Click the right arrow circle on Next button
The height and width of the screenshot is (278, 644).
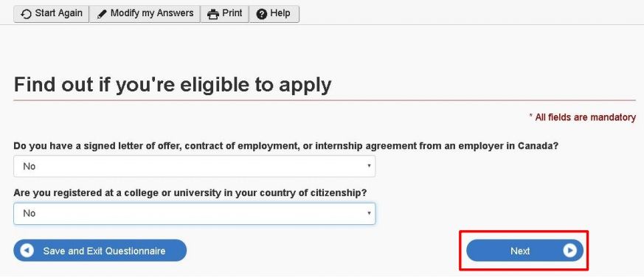pyautogui.click(x=569, y=251)
